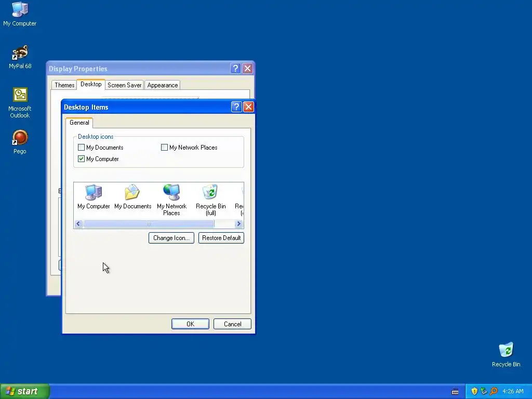
Task: Select the Recycle Bin desktop icon
Action: pos(506,355)
